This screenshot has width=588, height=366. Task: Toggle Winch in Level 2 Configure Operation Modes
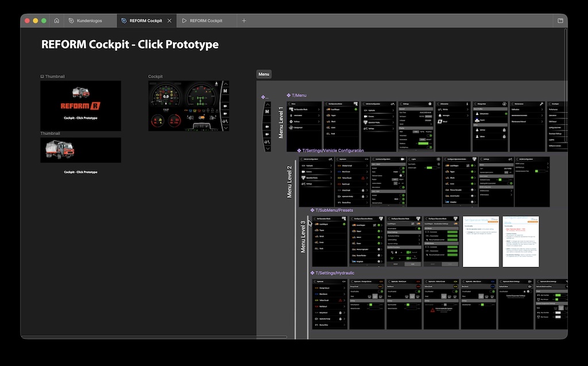[472, 178]
